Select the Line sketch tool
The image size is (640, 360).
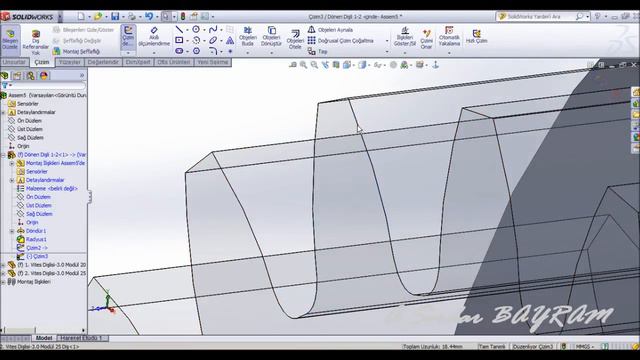[179, 29]
